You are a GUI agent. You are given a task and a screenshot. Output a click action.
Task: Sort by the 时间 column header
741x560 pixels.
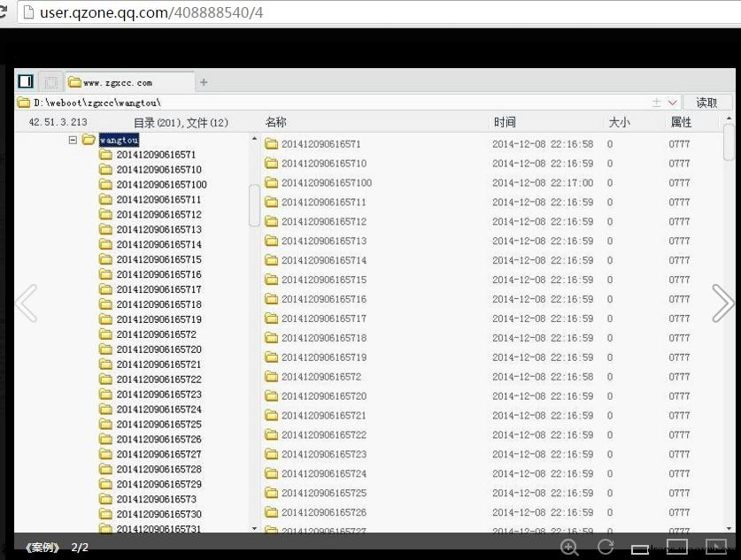[505, 122]
